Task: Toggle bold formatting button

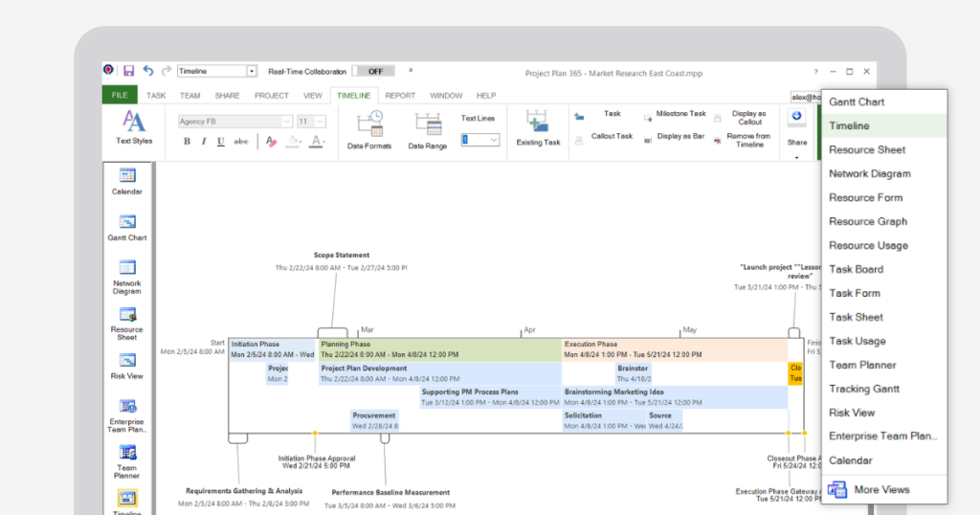Action: (187, 142)
